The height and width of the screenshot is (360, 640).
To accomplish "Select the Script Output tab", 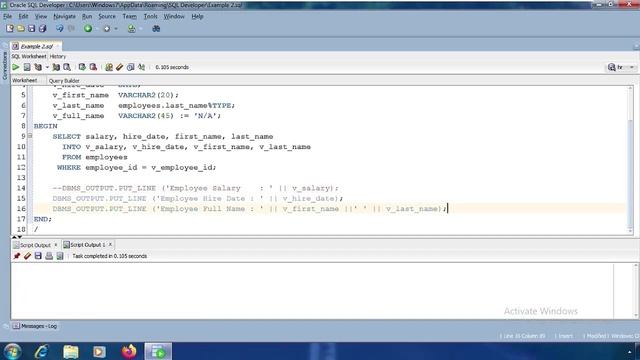I will pyautogui.click(x=35, y=245).
